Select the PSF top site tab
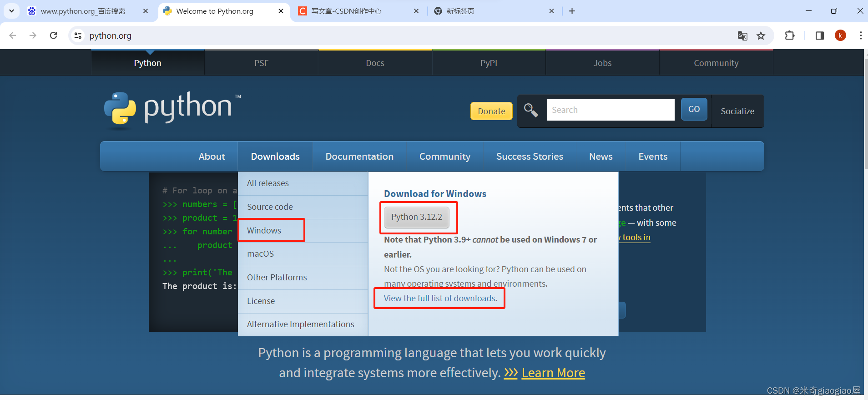Viewport: 868px width, 400px height. coord(262,63)
